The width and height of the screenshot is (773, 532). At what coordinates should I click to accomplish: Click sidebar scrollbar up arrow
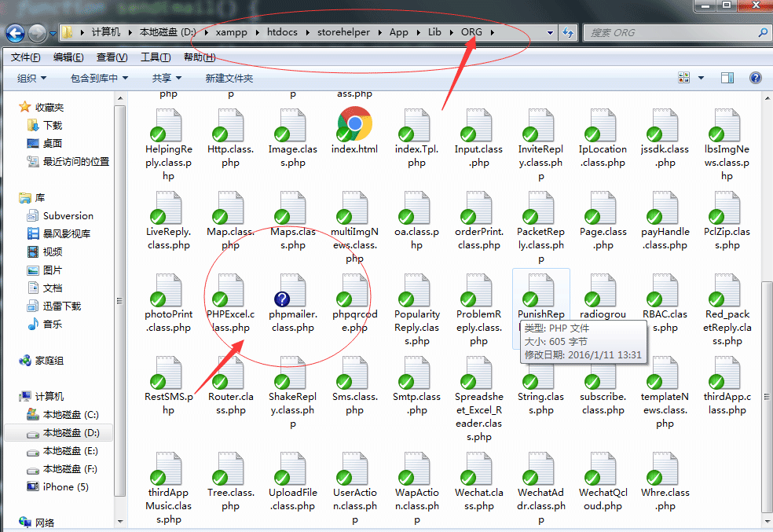(120, 98)
